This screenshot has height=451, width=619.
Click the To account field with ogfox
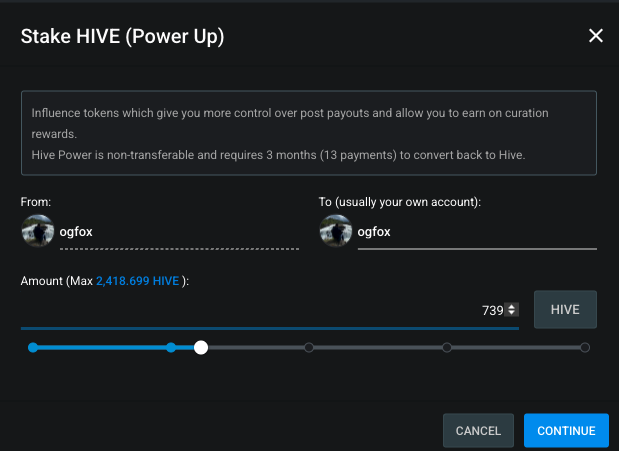tap(477, 232)
